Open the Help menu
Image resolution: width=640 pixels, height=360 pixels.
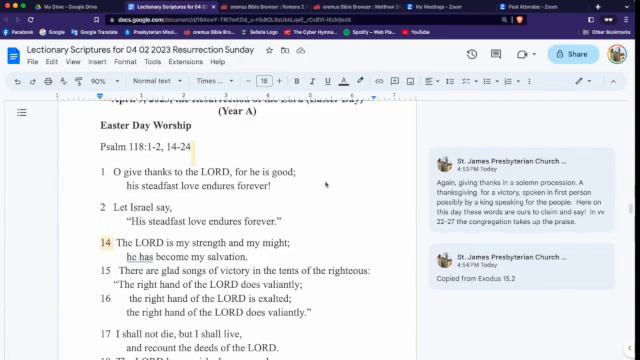pos(218,62)
